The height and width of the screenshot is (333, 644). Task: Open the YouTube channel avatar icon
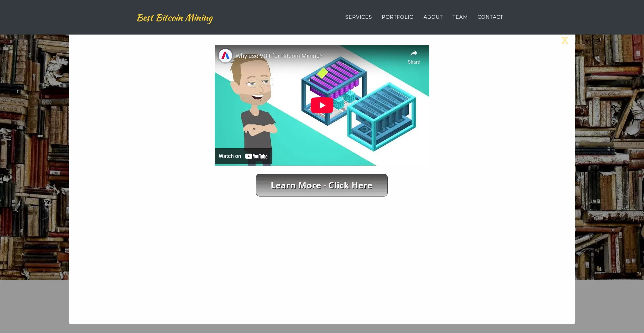[225, 56]
